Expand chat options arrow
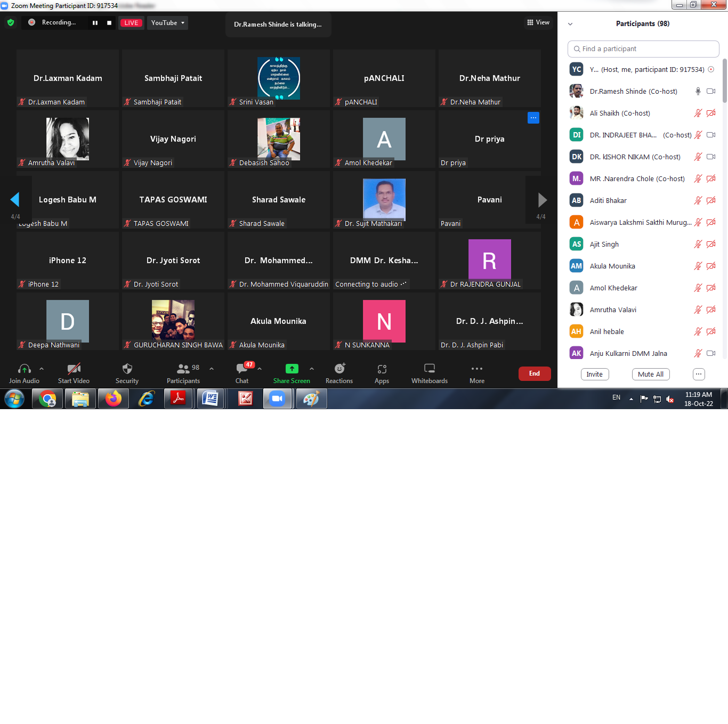 (x=260, y=369)
